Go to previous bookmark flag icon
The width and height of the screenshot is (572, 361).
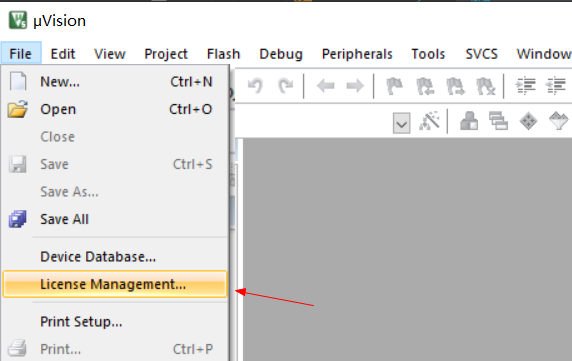425,86
